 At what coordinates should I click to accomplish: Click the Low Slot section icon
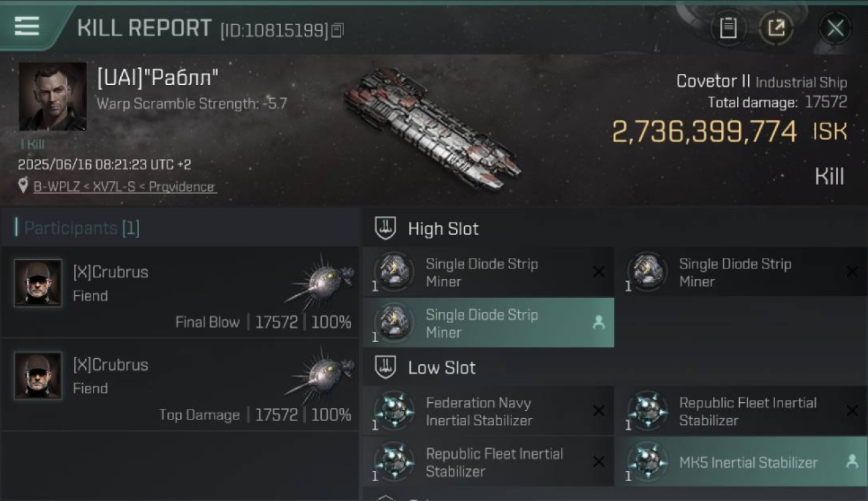tap(385, 367)
